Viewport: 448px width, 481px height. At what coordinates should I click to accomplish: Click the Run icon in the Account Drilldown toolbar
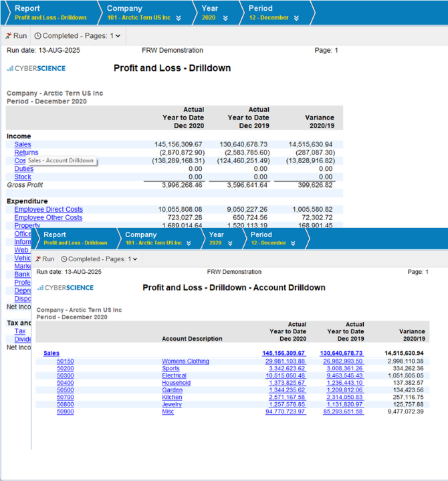[x=39, y=259]
